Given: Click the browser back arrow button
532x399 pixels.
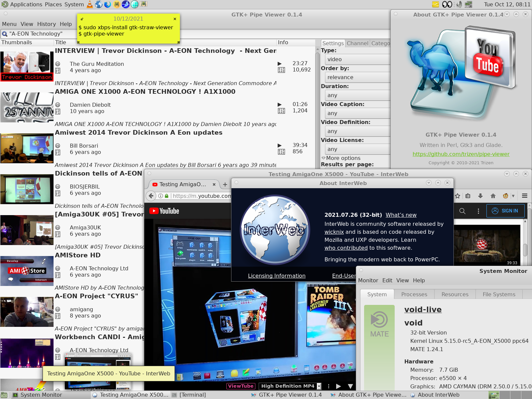Looking at the screenshot, I should click(151, 196).
